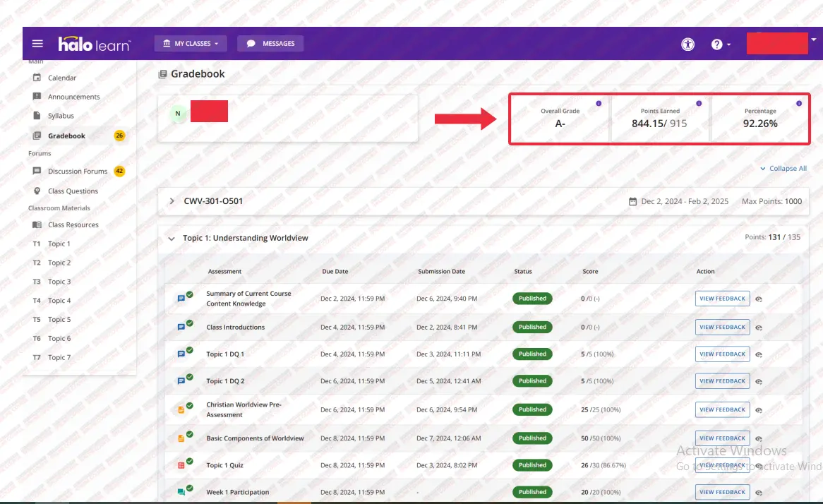Open Messages from the top bar

pyautogui.click(x=270, y=44)
